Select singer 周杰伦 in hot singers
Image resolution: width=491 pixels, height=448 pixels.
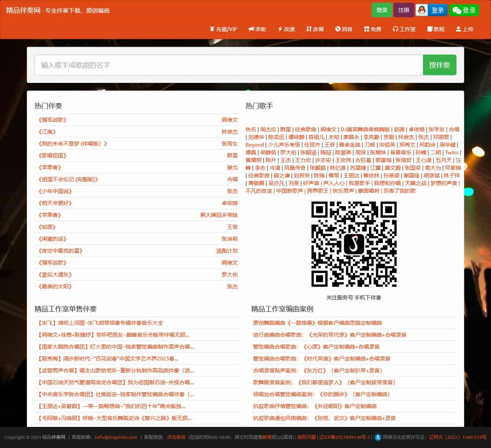[x=268, y=129]
